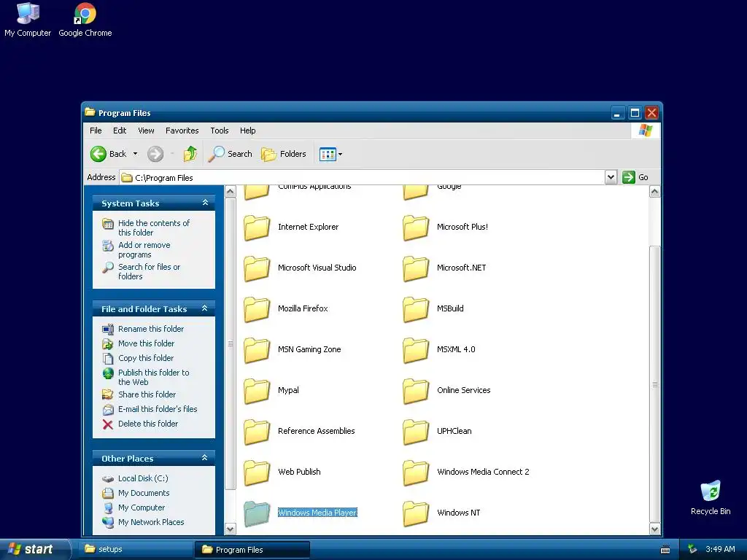The width and height of the screenshot is (747, 560).
Task: Go up one folder level
Action: coord(190,154)
